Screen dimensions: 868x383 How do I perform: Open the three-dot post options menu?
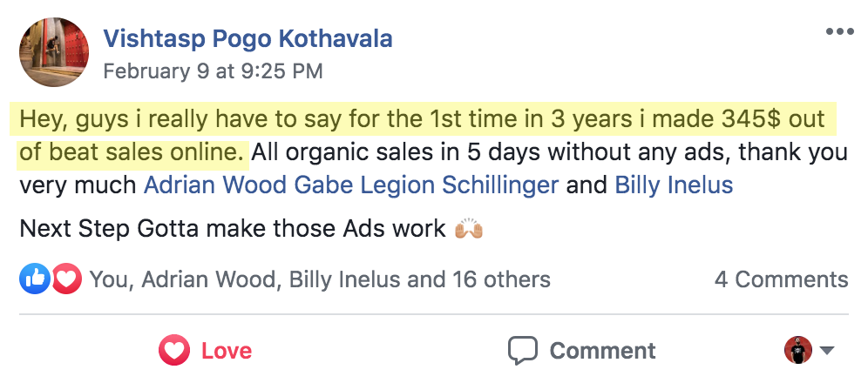tap(839, 31)
